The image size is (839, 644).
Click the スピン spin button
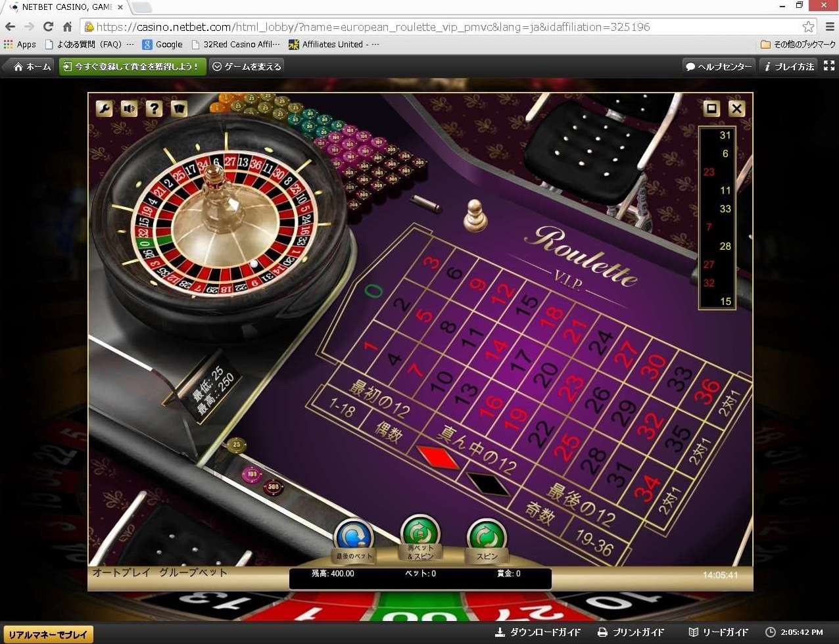(487, 541)
